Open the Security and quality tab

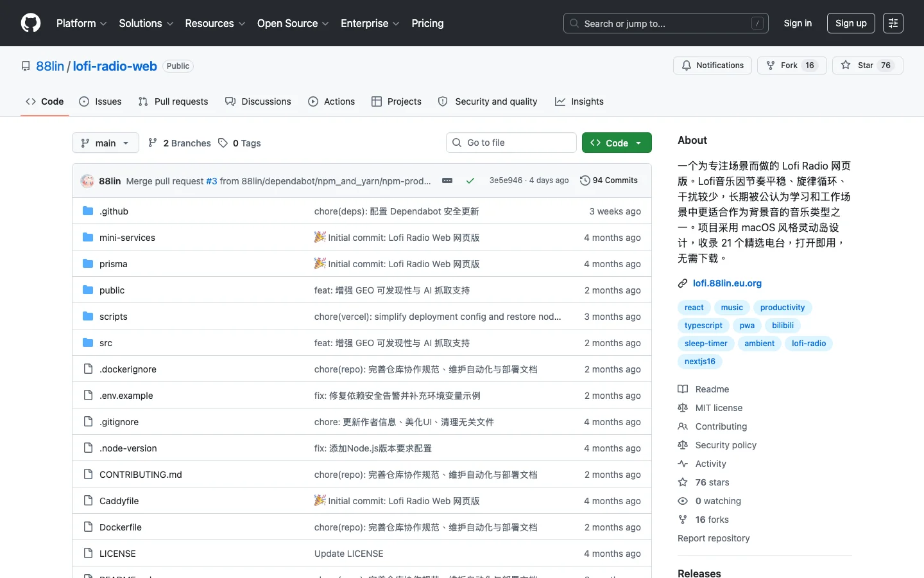[488, 101]
